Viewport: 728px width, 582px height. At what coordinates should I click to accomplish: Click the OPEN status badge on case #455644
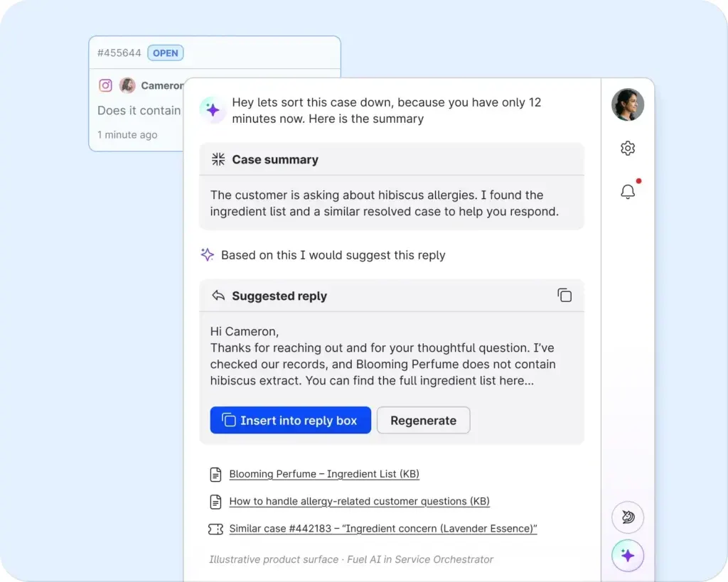coord(165,53)
